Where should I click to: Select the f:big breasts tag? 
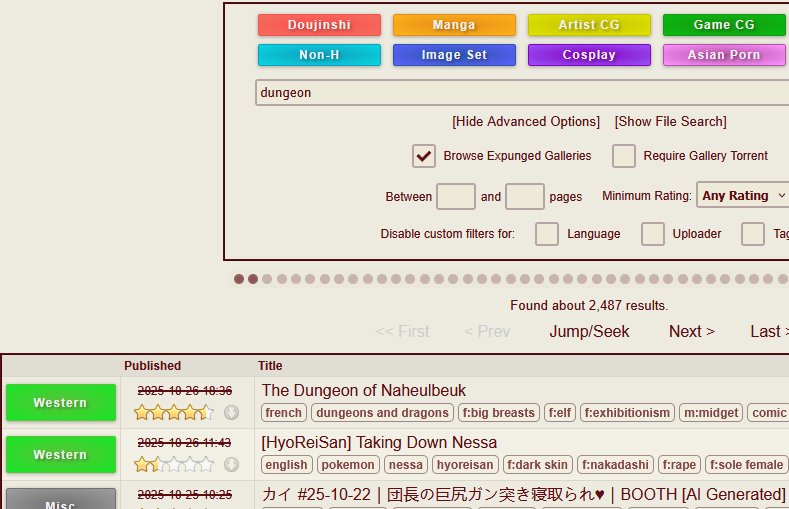click(498, 412)
